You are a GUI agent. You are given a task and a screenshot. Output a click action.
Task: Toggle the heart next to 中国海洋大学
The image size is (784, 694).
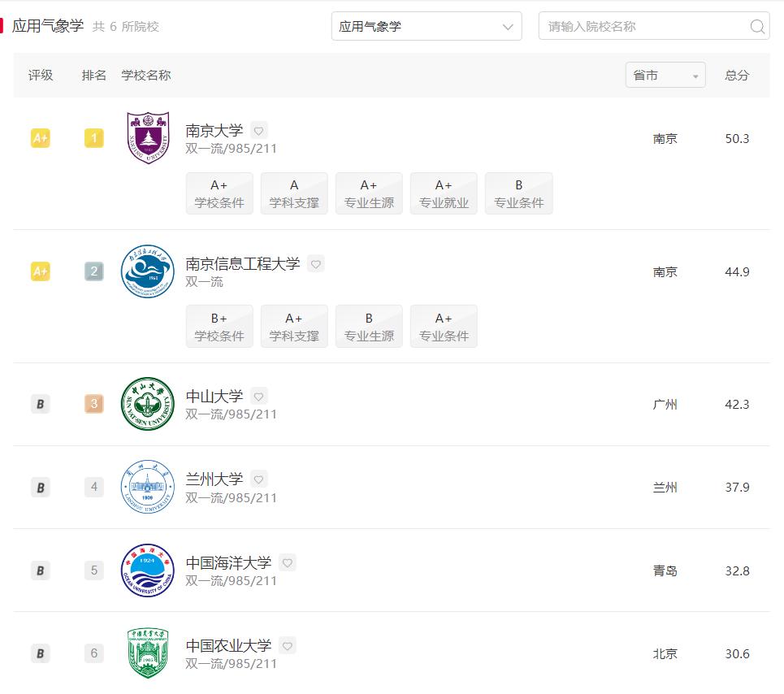(x=287, y=562)
